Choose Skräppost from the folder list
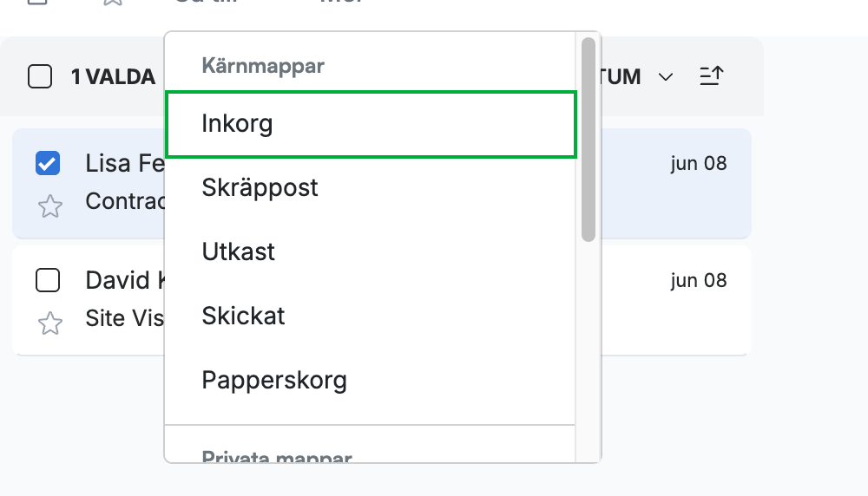The height and width of the screenshot is (496, 868). (x=371, y=188)
